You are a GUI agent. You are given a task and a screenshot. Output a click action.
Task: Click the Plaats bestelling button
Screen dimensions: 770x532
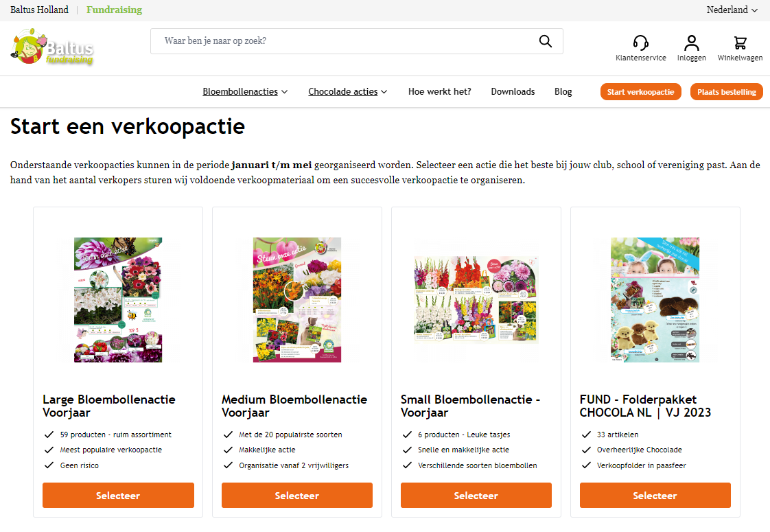[726, 92]
